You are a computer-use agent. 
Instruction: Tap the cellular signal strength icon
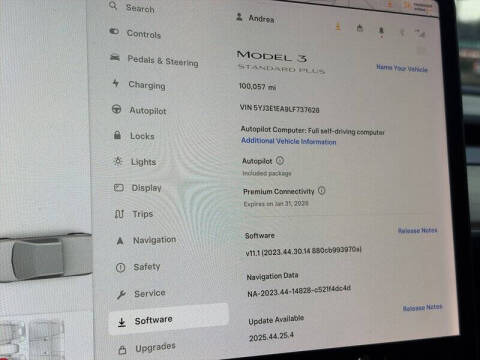[x=420, y=33]
